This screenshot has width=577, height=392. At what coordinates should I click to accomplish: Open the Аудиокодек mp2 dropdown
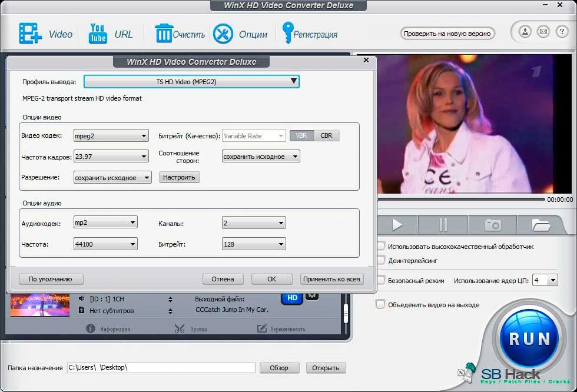pyautogui.click(x=105, y=222)
